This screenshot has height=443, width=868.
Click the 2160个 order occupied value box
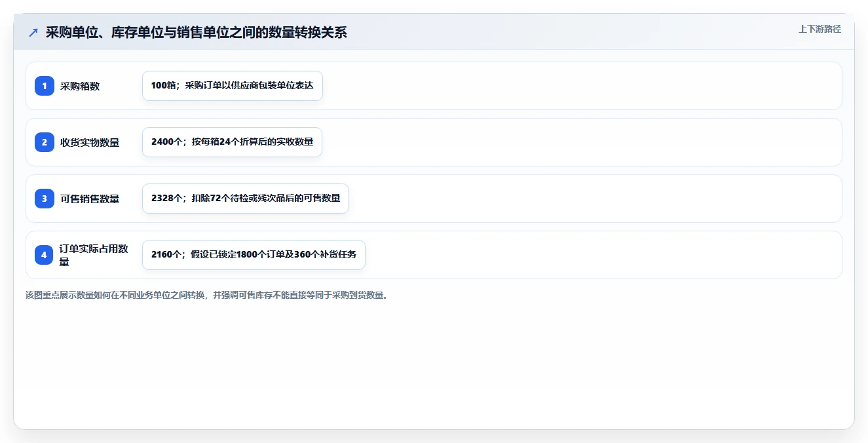254,255
